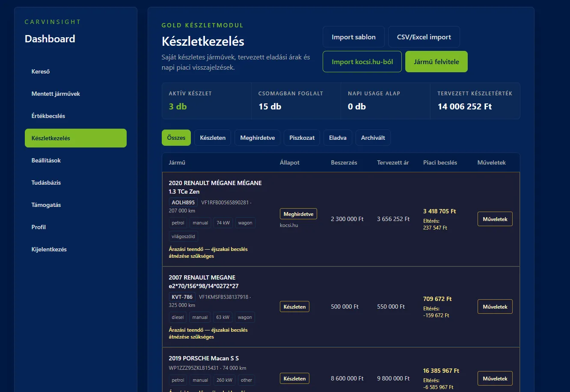Go to Profil page

coord(76,227)
